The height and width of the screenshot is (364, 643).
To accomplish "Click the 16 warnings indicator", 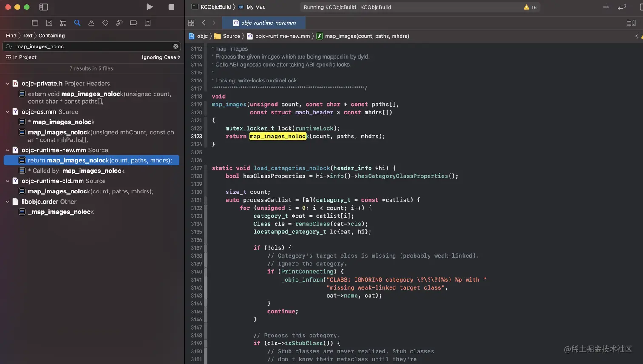I will click(x=530, y=7).
